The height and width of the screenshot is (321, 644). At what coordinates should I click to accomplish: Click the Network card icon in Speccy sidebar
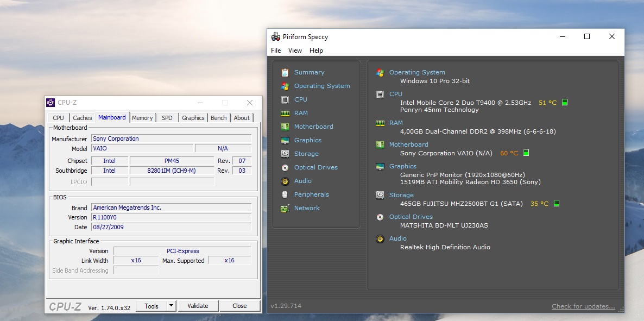285,208
